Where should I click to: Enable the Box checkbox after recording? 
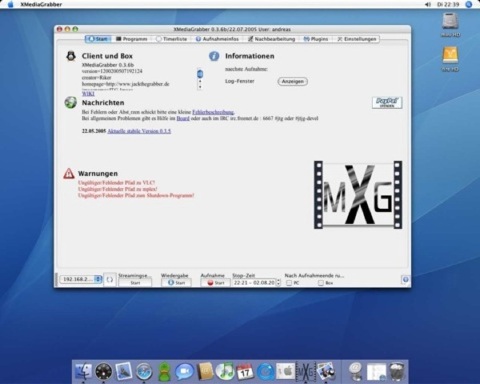pyautogui.click(x=321, y=283)
